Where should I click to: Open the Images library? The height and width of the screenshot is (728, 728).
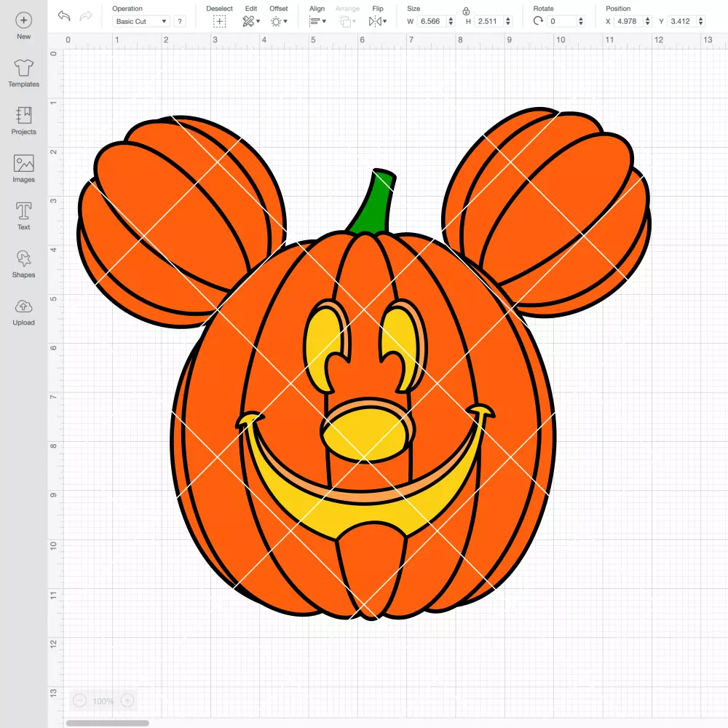click(24, 169)
